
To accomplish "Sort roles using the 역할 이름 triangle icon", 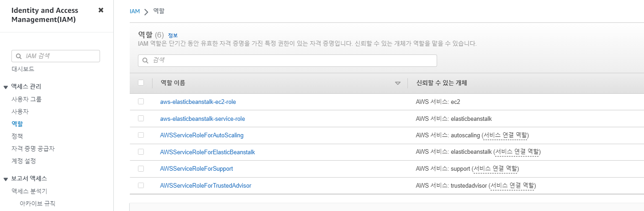I will 397,83.
